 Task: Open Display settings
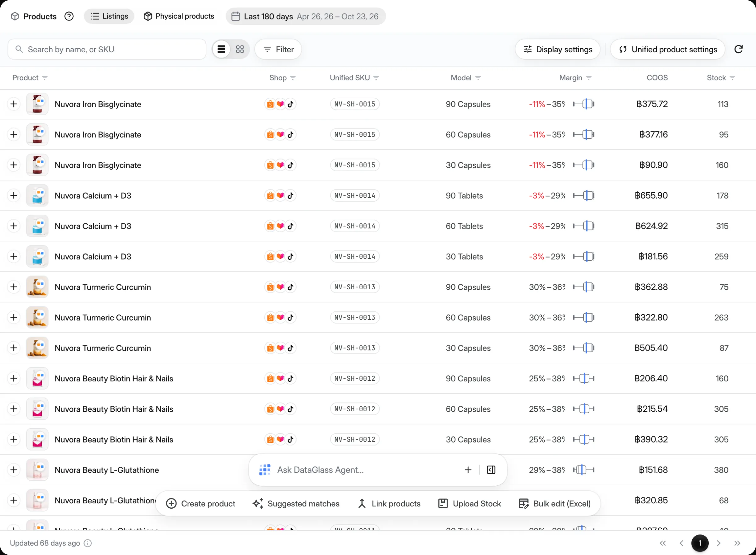tap(558, 49)
